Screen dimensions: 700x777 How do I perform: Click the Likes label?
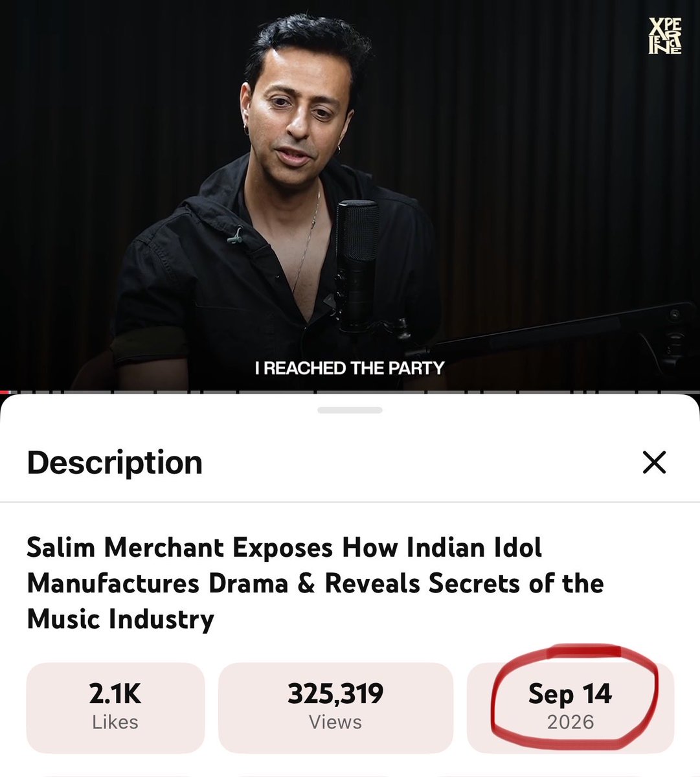pos(115,722)
